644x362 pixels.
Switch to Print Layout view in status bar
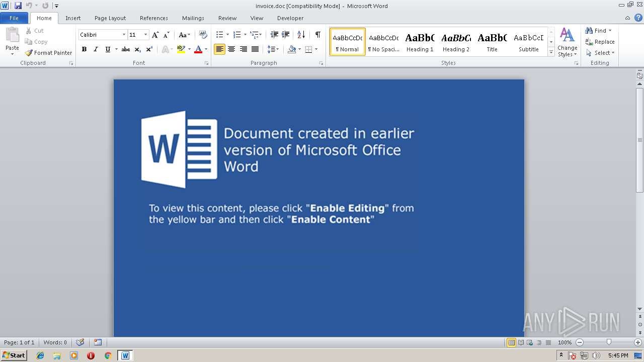coord(511,342)
